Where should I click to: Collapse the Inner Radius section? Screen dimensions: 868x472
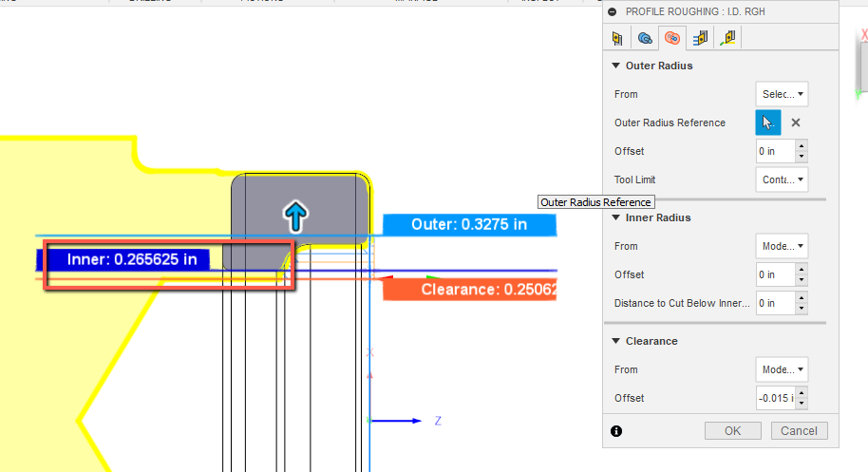tap(615, 217)
